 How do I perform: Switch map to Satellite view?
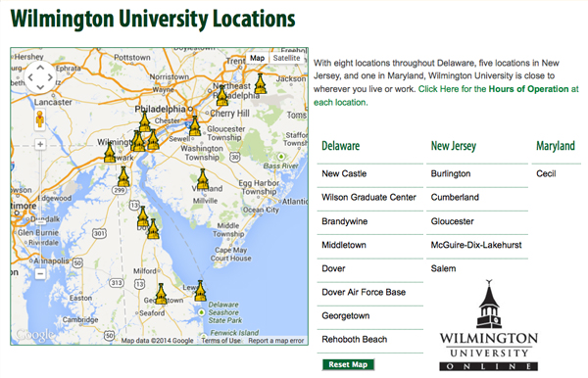coord(286,58)
